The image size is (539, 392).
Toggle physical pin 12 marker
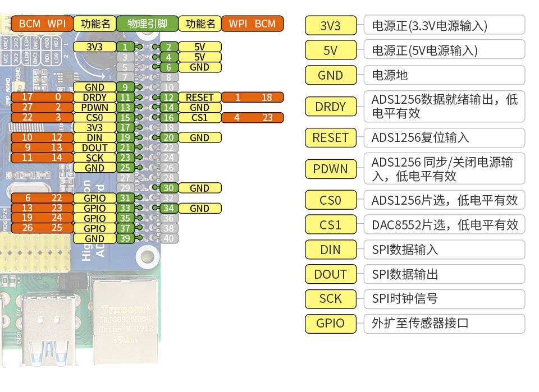pyautogui.click(x=168, y=98)
